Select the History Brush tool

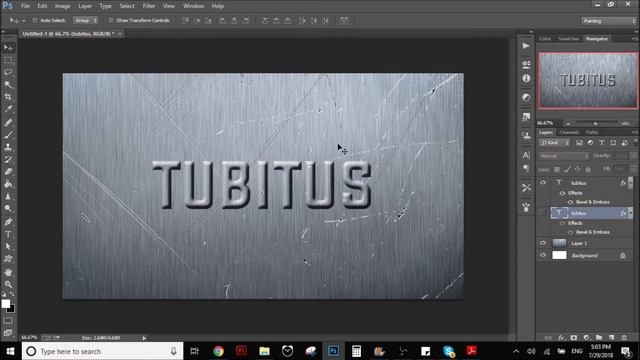8,159
